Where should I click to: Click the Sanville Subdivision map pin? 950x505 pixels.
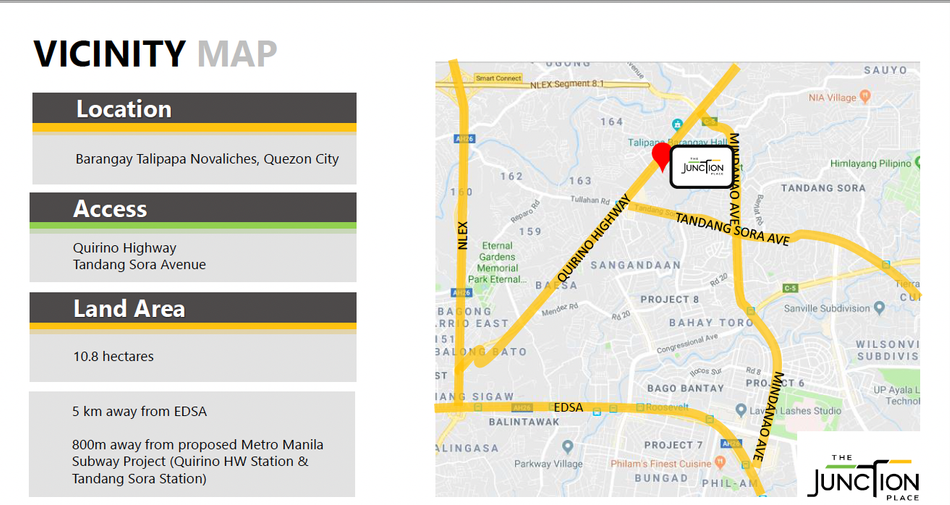pos(879,308)
